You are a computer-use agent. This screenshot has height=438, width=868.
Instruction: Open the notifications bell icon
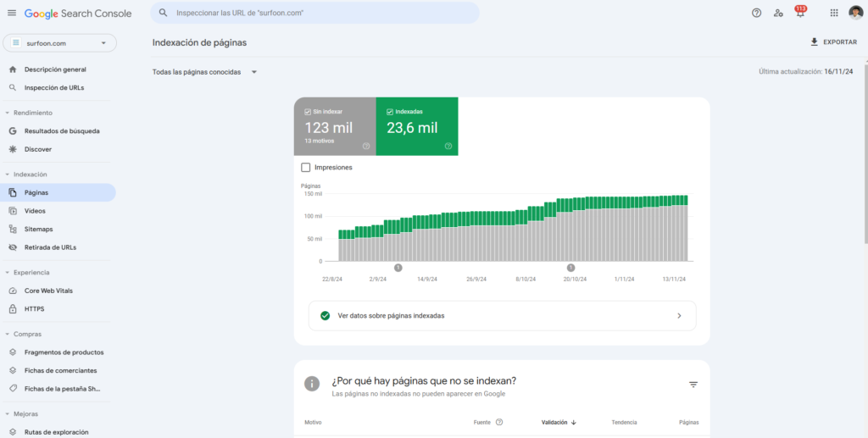click(x=799, y=14)
